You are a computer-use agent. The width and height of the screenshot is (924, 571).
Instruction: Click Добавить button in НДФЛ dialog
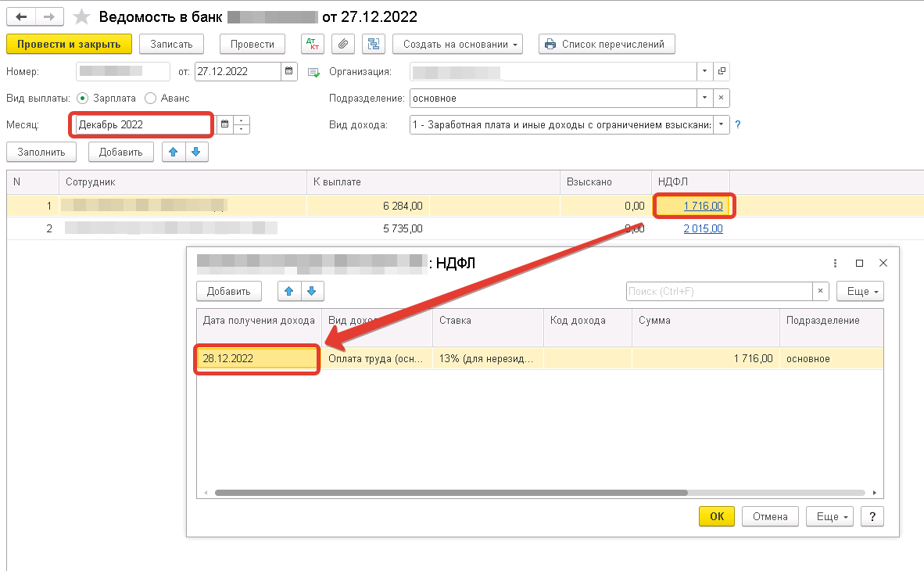click(228, 291)
